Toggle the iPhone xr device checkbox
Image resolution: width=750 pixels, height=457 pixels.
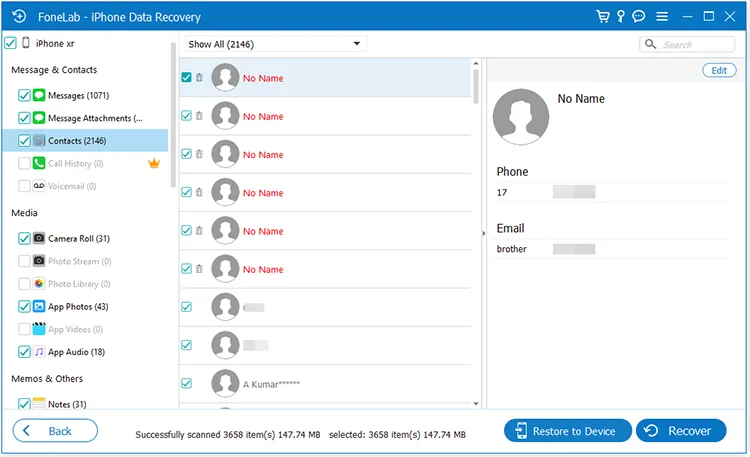tap(11, 43)
